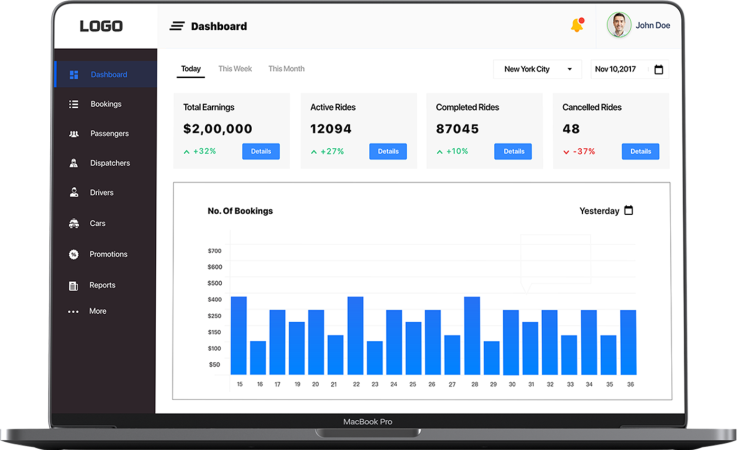The image size is (737, 450).
Task: Click the Passengers group icon in sidebar
Action: click(x=73, y=134)
